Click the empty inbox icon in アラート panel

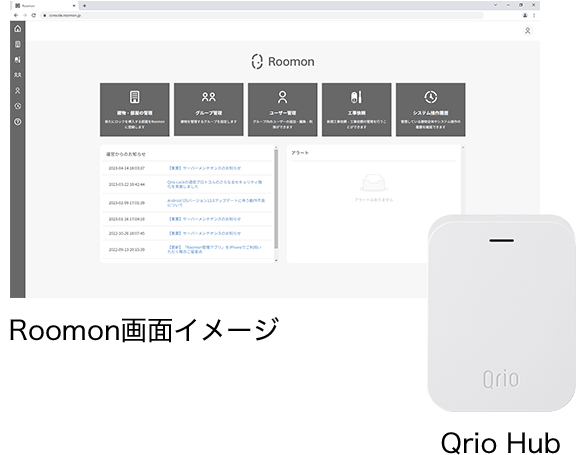click(x=374, y=182)
